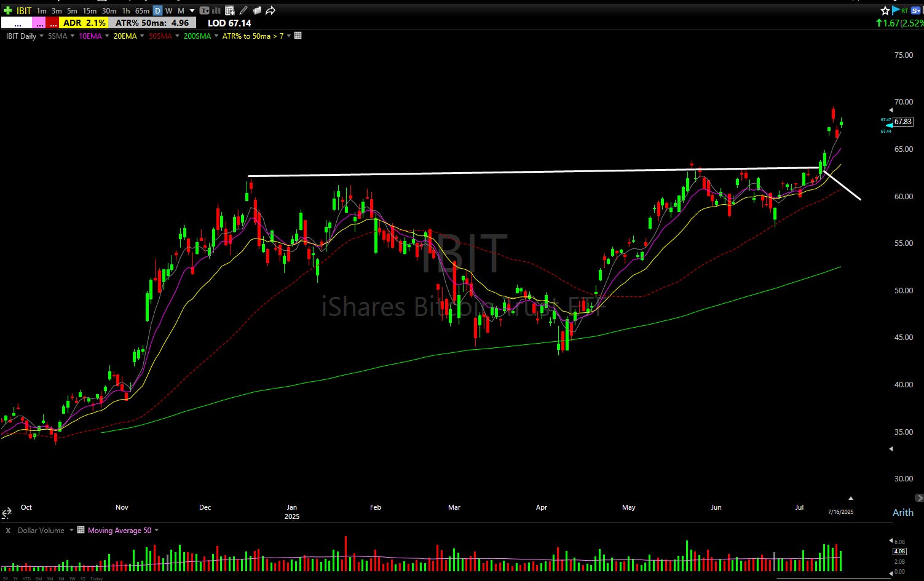
Task: Select the 5Y range shortcut
Action: coord(6,579)
